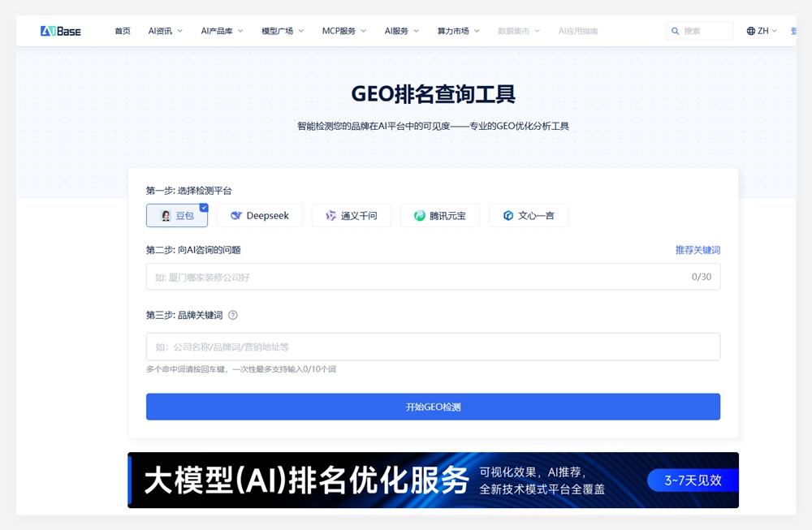
Task: Select the 文心一言 platform icon
Action: click(x=507, y=215)
